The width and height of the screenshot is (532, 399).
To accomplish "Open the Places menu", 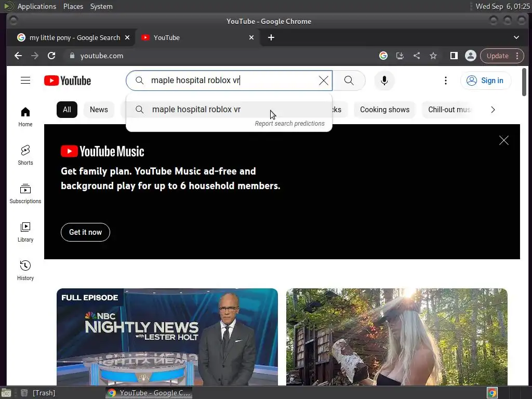I will point(73,6).
